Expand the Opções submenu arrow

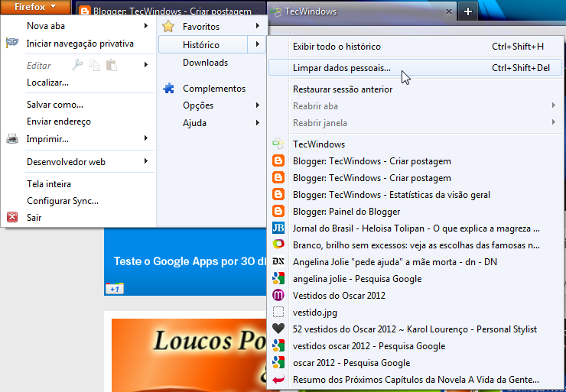258,105
